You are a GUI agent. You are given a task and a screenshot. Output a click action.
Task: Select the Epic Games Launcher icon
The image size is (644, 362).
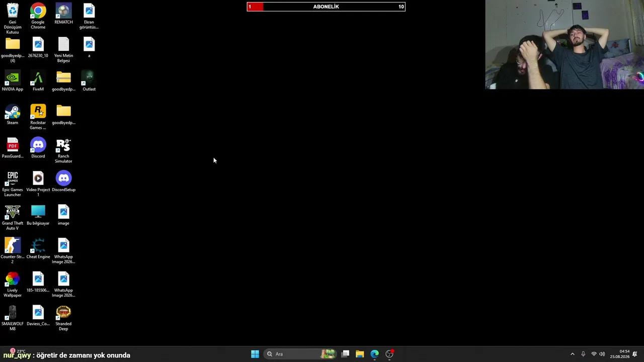pyautogui.click(x=13, y=184)
